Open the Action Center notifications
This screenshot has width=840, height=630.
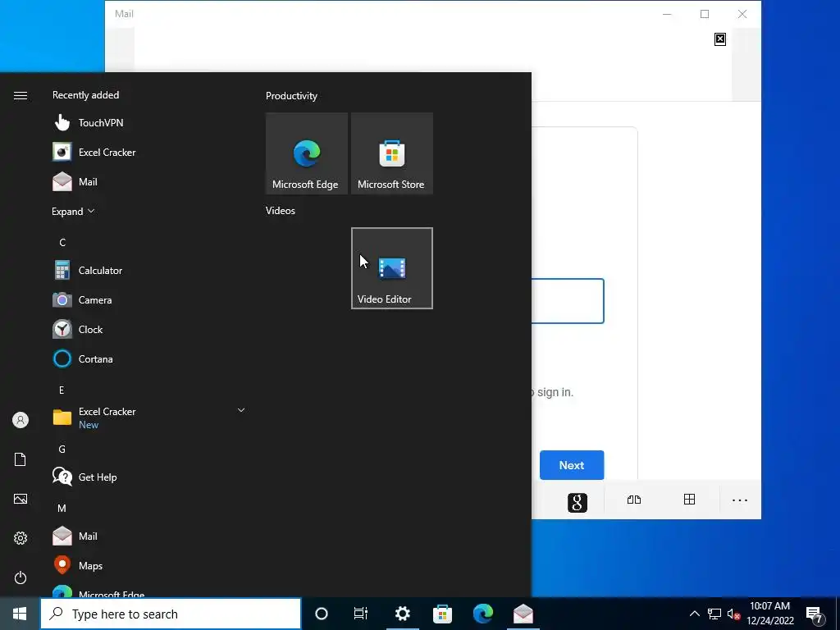[815, 615]
